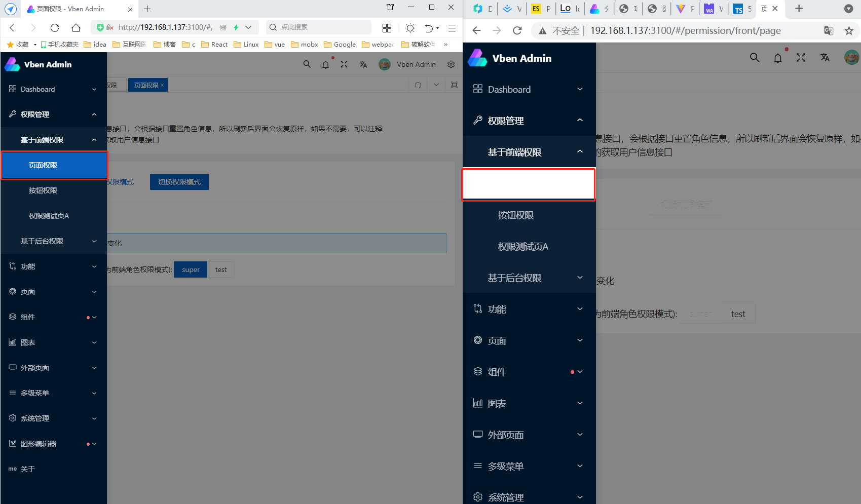Click the search icon in right window header

tap(755, 58)
